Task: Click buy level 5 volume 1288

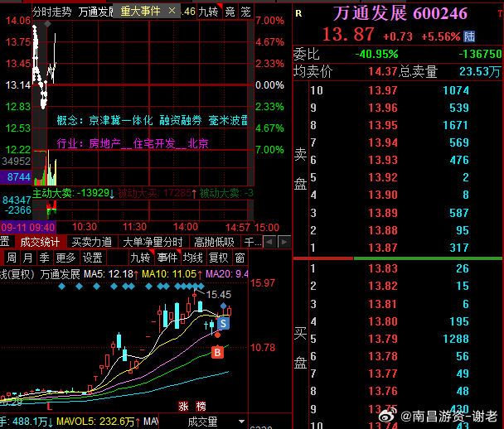Action: pos(456,339)
